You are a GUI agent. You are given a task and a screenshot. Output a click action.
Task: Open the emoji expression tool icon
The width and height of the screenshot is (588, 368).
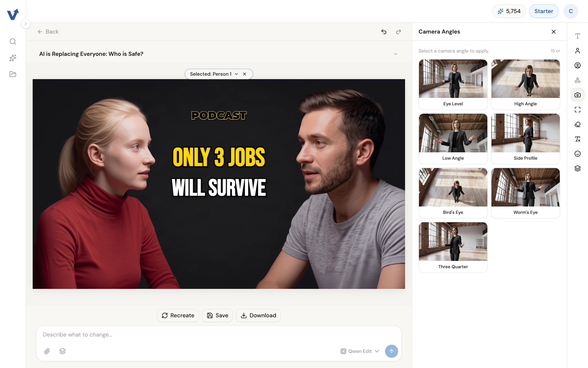[x=577, y=154]
